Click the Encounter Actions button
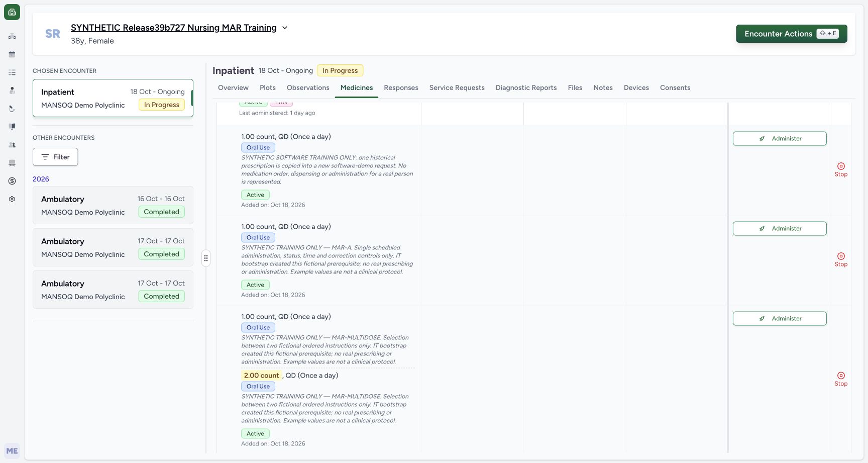The image size is (868, 463). click(x=792, y=34)
